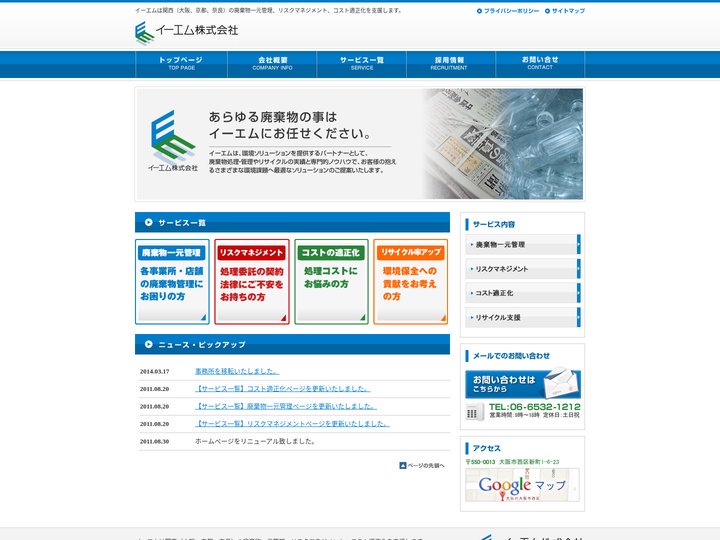Image resolution: width=720 pixels, height=540 pixels.
Task: Open sidebar item リスクマネジメント
Action: click(x=523, y=269)
